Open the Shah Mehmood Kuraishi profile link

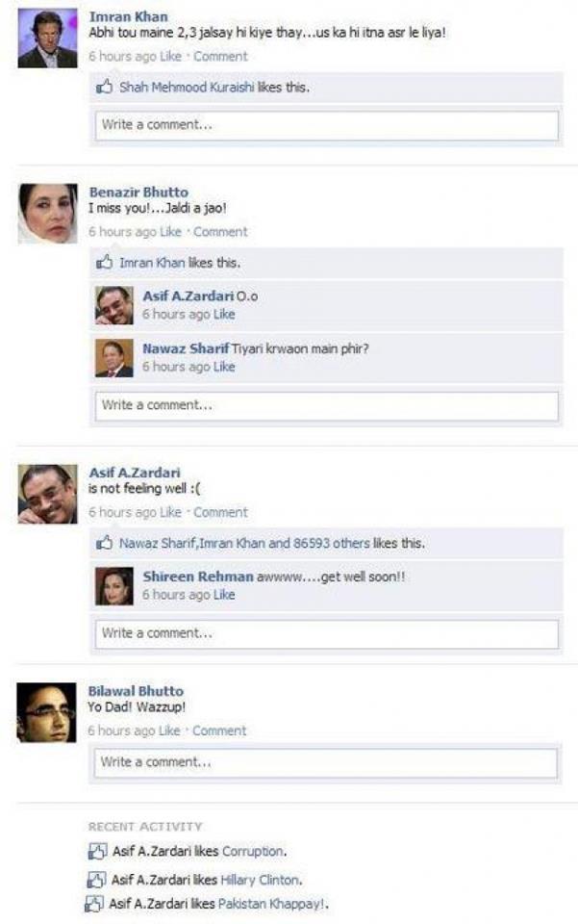[x=187, y=88]
